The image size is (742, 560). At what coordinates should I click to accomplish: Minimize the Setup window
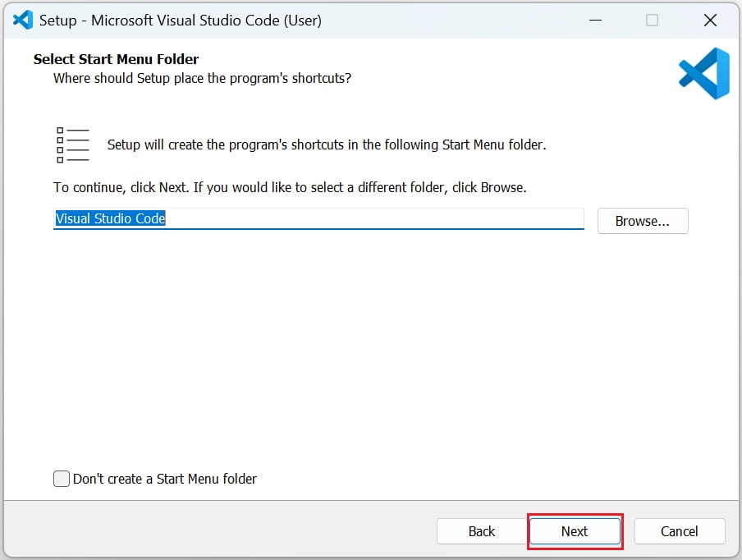coord(595,20)
